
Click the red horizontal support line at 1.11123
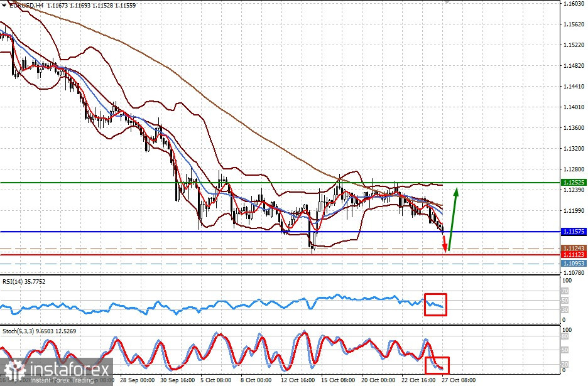coord(280,255)
